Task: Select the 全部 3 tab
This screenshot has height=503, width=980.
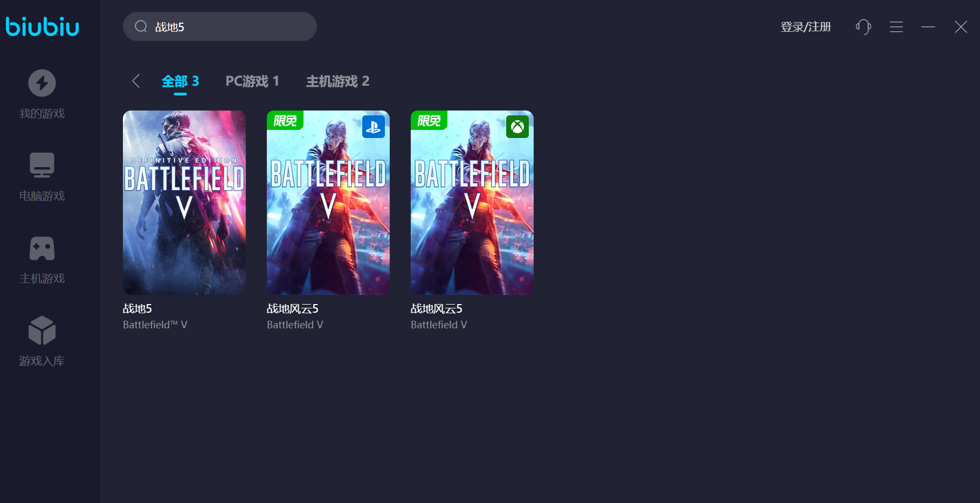Action: coord(180,81)
